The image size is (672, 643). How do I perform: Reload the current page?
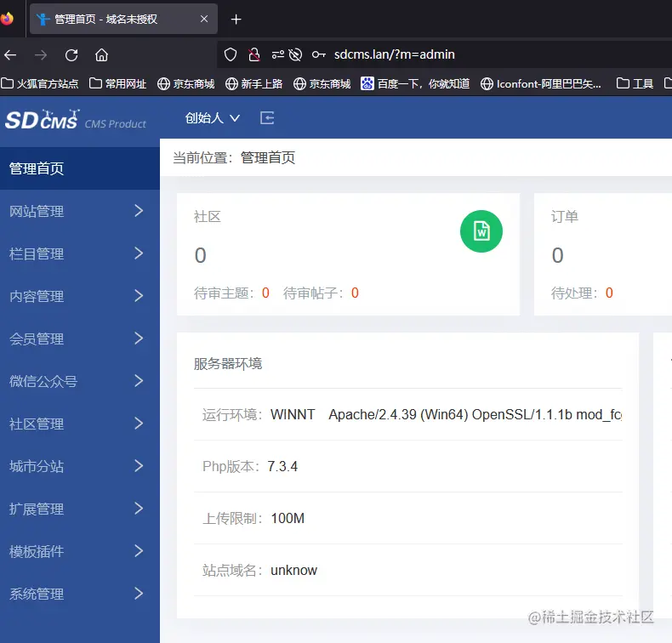pos(71,54)
